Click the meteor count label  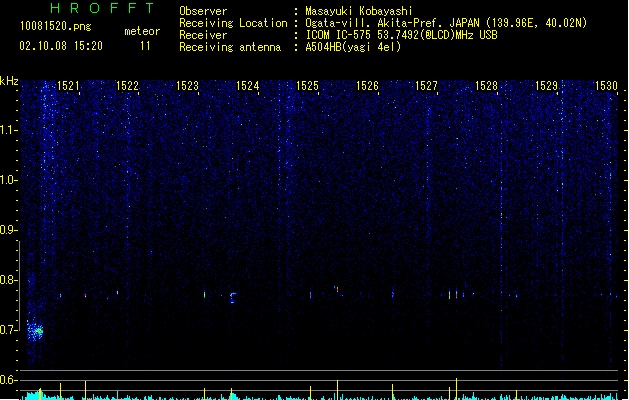coord(142,31)
